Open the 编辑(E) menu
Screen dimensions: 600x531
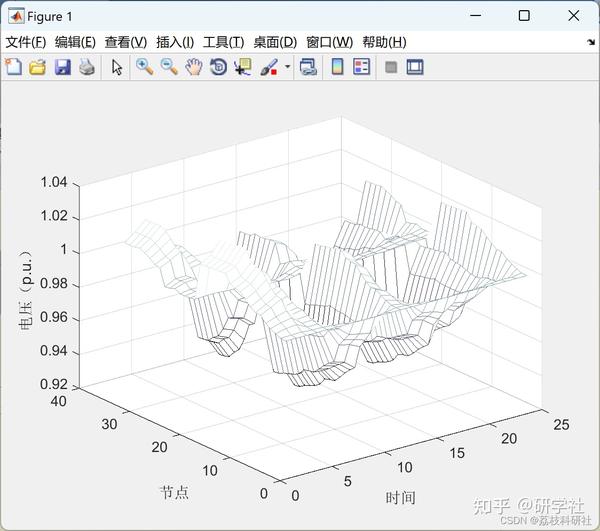pos(75,42)
